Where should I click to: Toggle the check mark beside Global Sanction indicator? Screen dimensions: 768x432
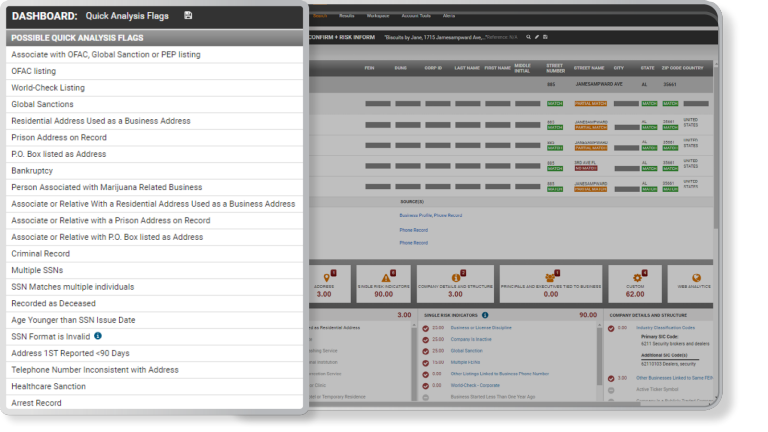click(x=426, y=351)
